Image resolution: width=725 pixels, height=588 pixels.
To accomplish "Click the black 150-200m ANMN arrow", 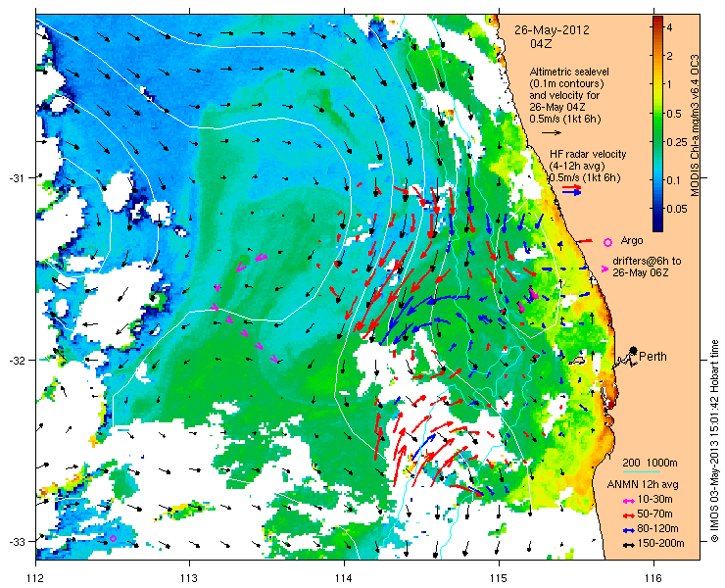I will coord(628,545).
